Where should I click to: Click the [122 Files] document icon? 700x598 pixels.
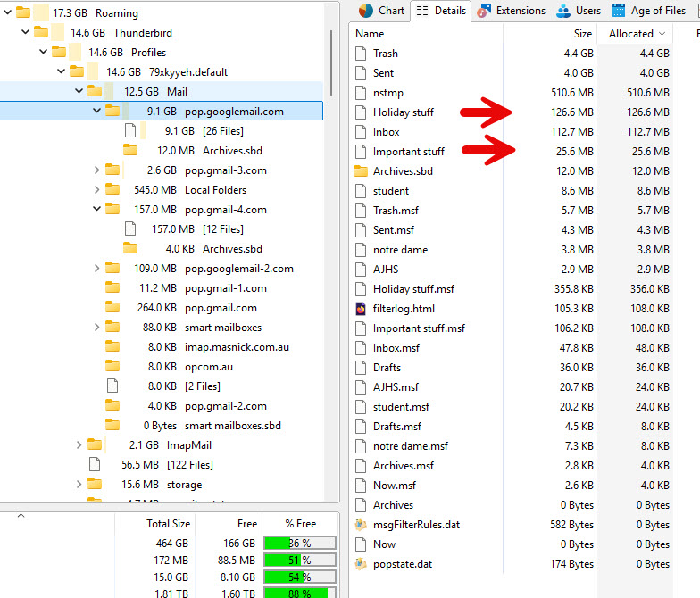click(x=95, y=464)
